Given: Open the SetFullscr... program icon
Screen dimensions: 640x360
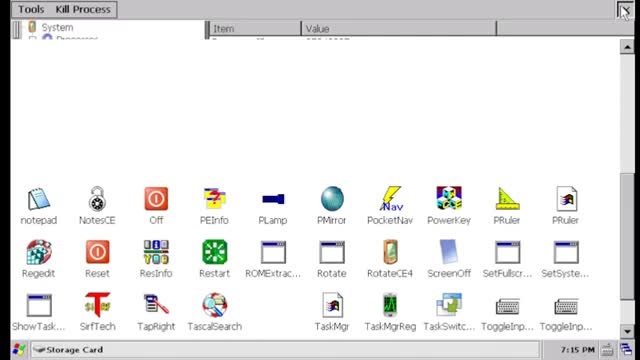Looking at the screenshot, I should pyautogui.click(x=507, y=252).
